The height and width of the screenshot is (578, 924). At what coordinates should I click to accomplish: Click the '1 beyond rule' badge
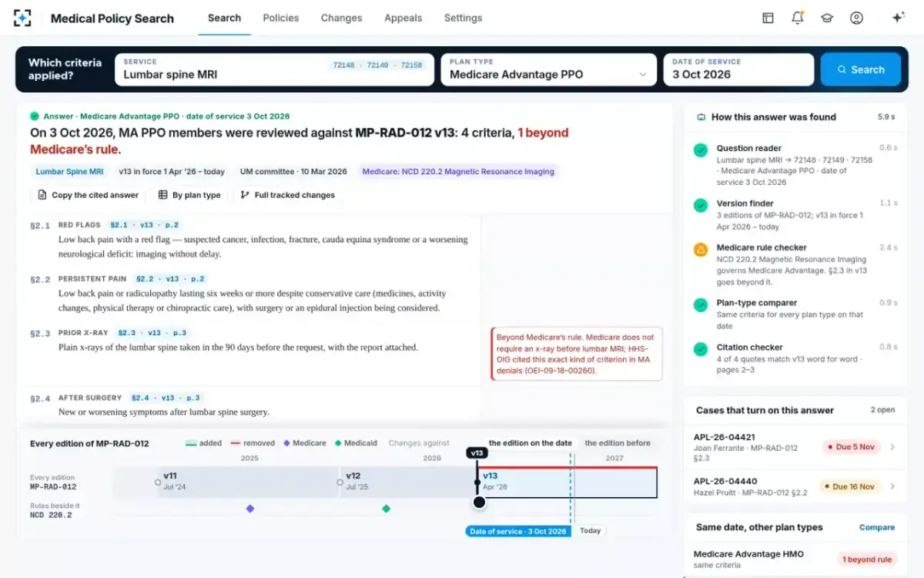[x=867, y=560]
